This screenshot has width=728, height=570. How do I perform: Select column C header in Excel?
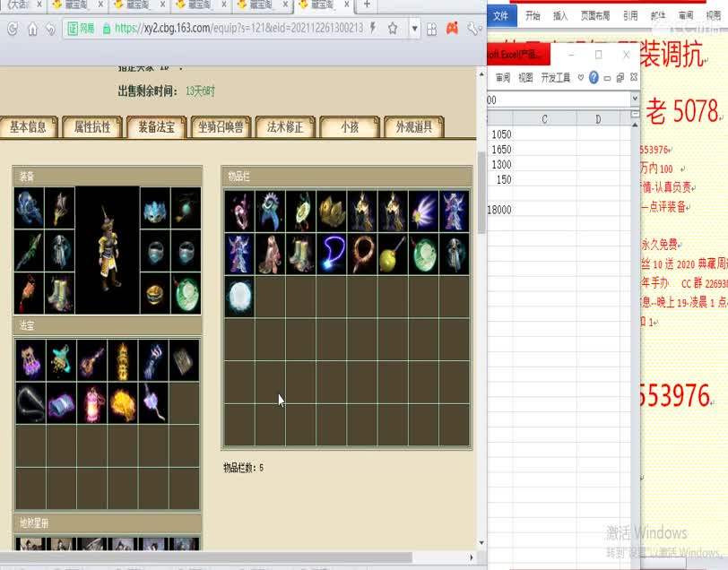pyautogui.click(x=544, y=119)
